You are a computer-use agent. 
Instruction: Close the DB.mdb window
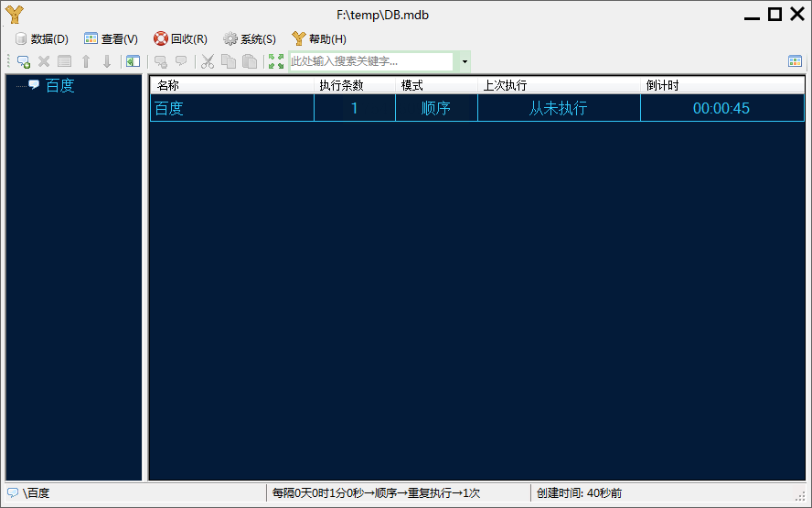click(797, 14)
